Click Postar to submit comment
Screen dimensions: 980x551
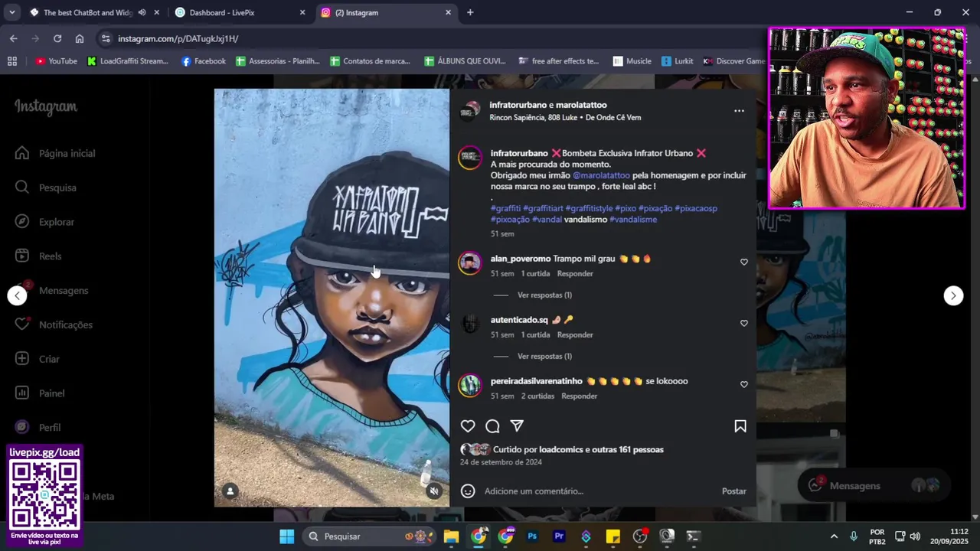[x=733, y=491]
